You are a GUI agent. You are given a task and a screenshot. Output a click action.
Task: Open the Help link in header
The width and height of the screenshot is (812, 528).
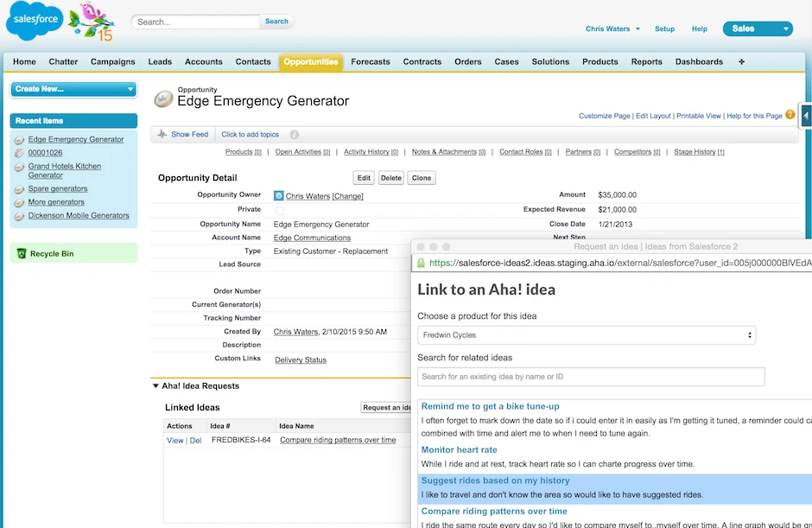[699, 29]
